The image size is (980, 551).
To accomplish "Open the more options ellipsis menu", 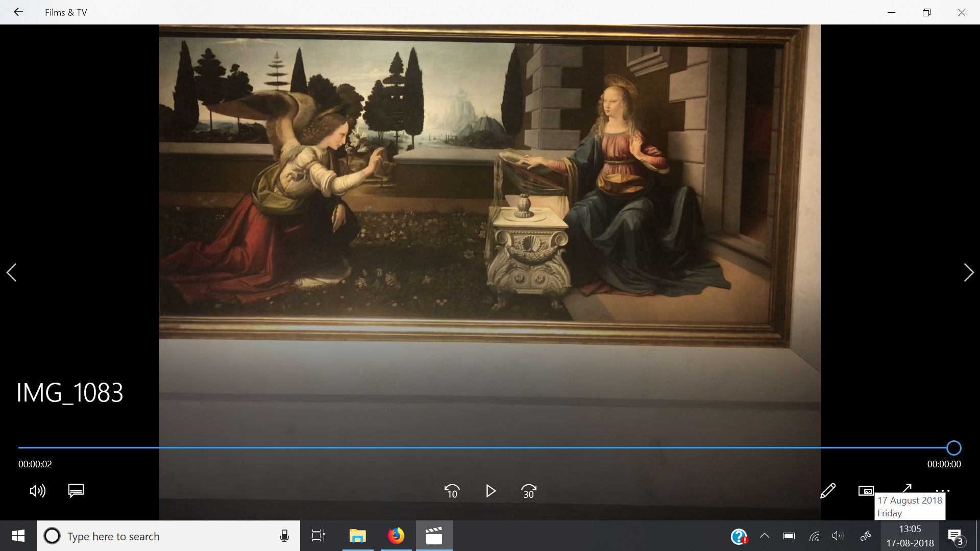I will [942, 490].
